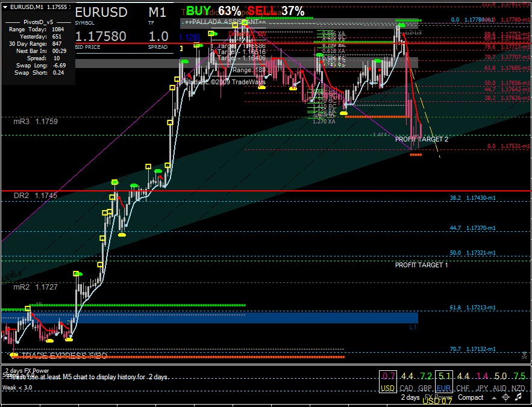Click the JPY strength value 1.4
Image resolution: width=532 pixels, height=407 pixels.
[x=481, y=376]
